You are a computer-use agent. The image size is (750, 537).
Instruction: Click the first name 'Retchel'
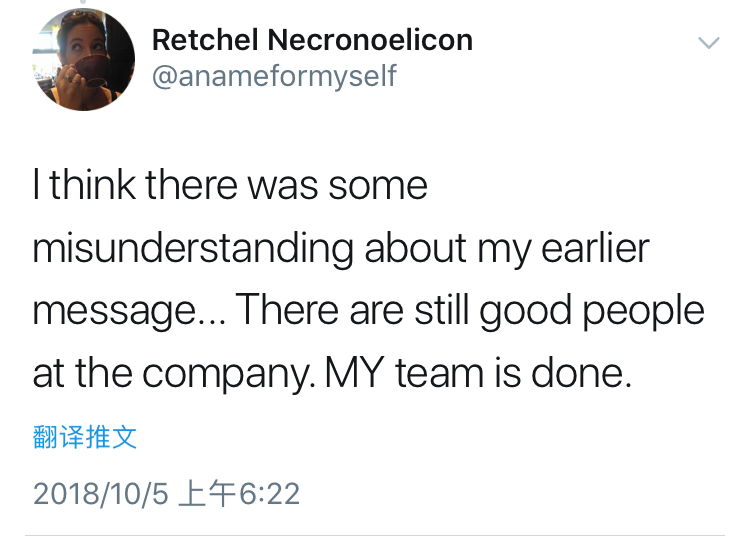[203, 40]
